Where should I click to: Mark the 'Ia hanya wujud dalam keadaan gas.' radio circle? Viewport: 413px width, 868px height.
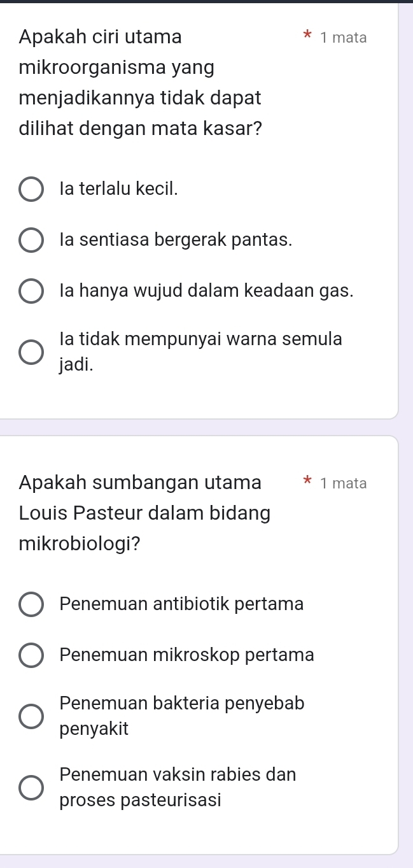(31, 292)
